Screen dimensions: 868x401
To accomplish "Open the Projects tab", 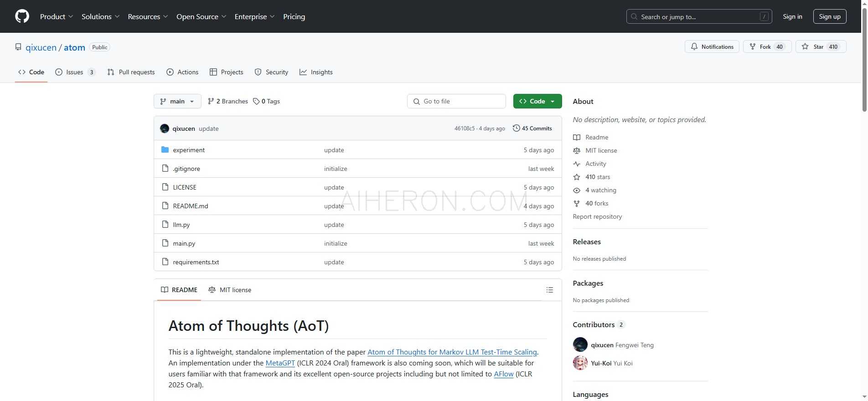I will coord(226,72).
